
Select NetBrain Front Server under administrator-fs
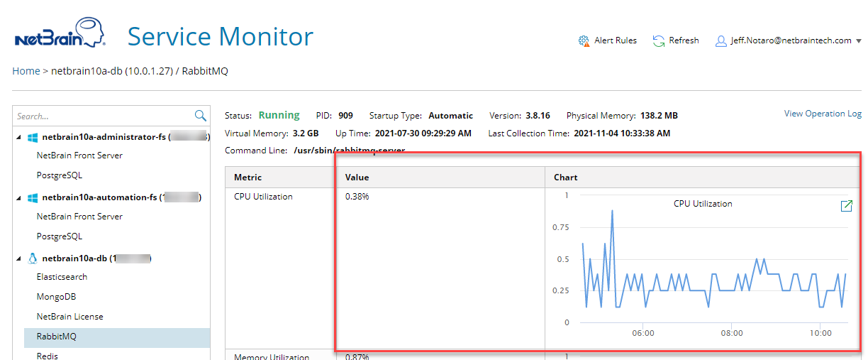click(79, 156)
